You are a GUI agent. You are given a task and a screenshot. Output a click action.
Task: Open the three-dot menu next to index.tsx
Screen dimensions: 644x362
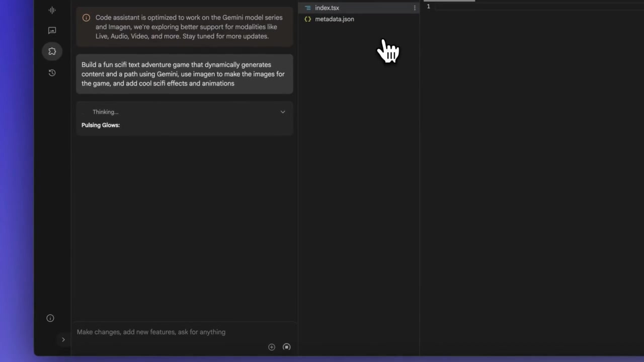(x=415, y=8)
